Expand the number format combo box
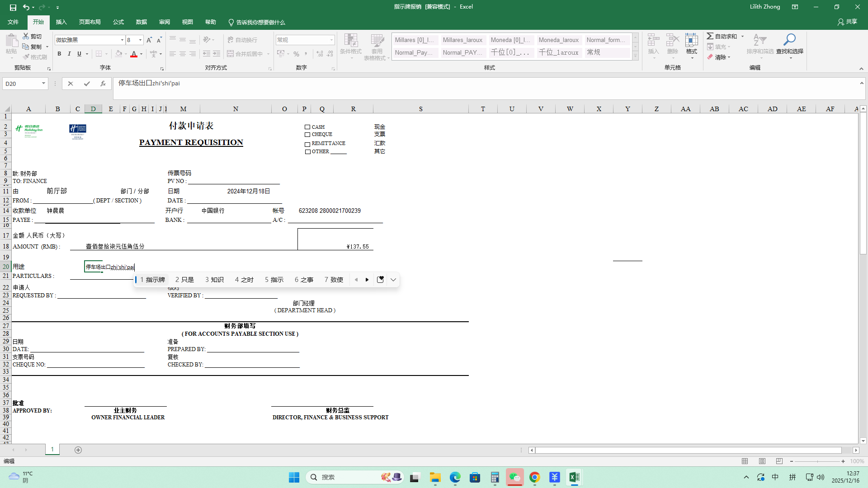Viewport: 868px width, 488px height. [x=331, y=40]
